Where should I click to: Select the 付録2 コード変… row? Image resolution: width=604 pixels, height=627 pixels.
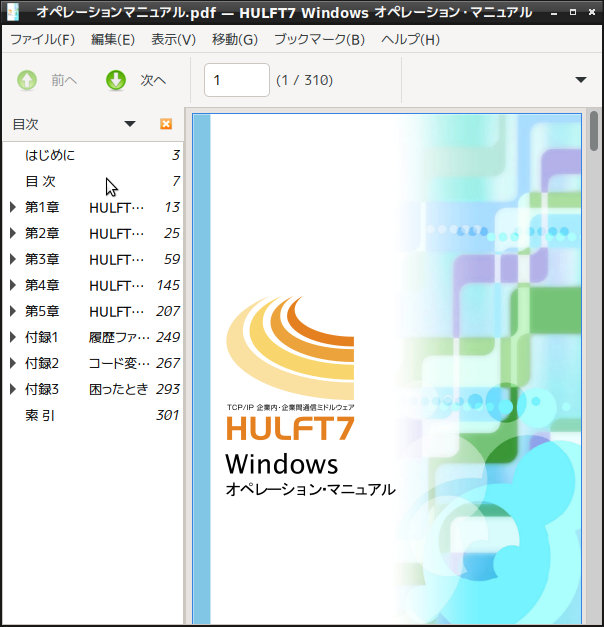point(92,363)
